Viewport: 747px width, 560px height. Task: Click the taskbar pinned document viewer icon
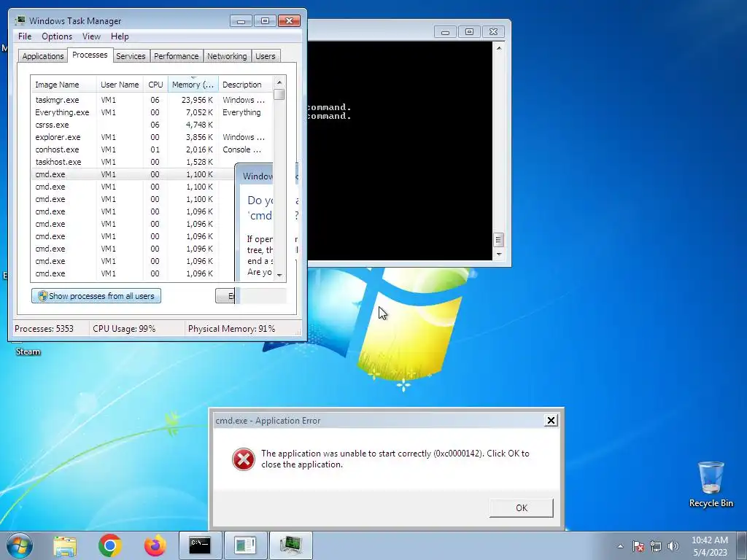pos(245,545)
